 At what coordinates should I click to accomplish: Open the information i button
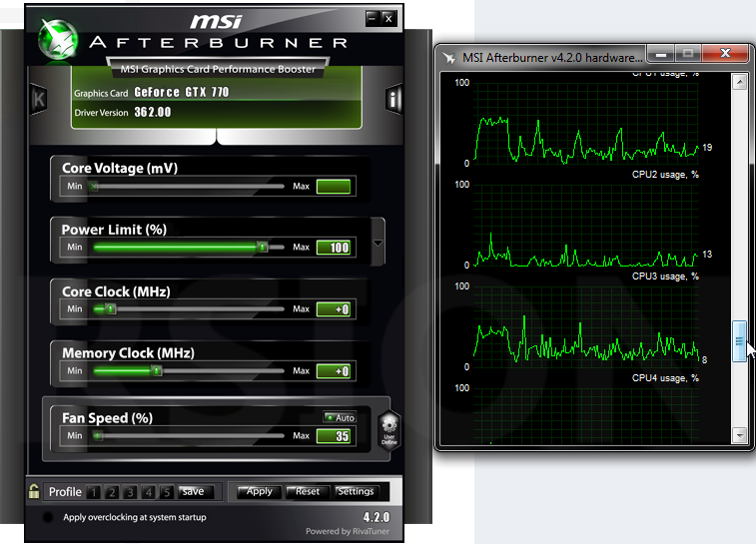[x=393, y=100]
